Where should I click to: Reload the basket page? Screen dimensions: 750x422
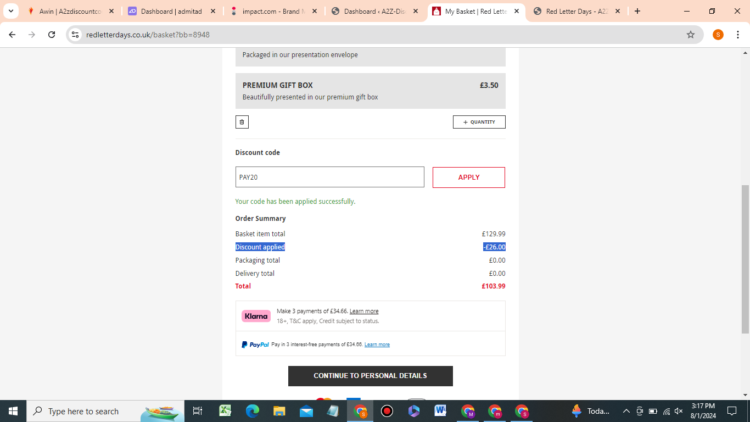click(x=52, y=34)
